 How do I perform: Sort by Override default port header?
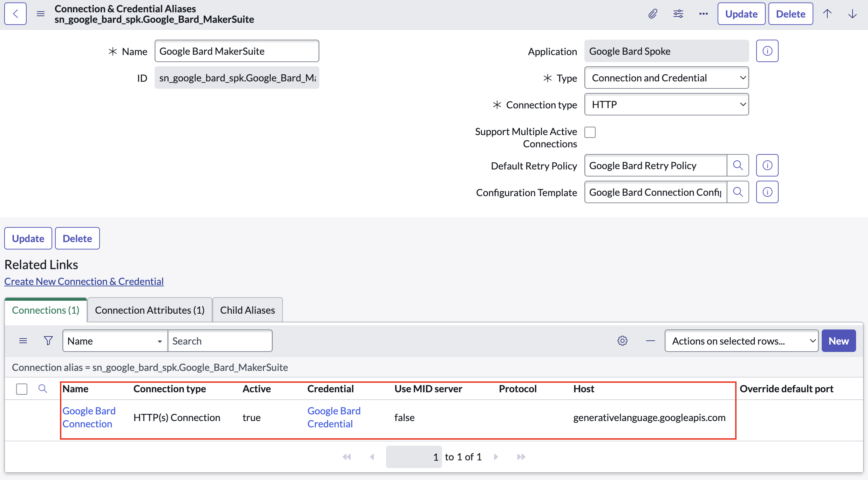point(787,389)
